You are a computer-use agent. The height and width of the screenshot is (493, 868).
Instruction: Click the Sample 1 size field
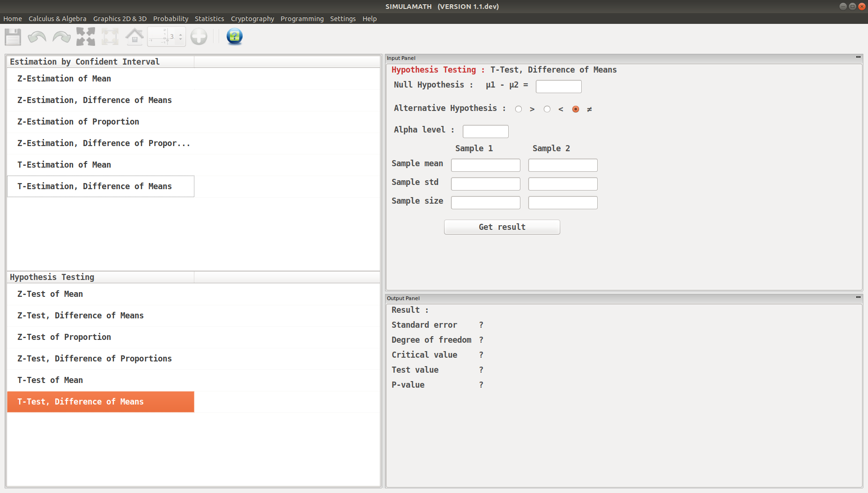click(485, 203)
